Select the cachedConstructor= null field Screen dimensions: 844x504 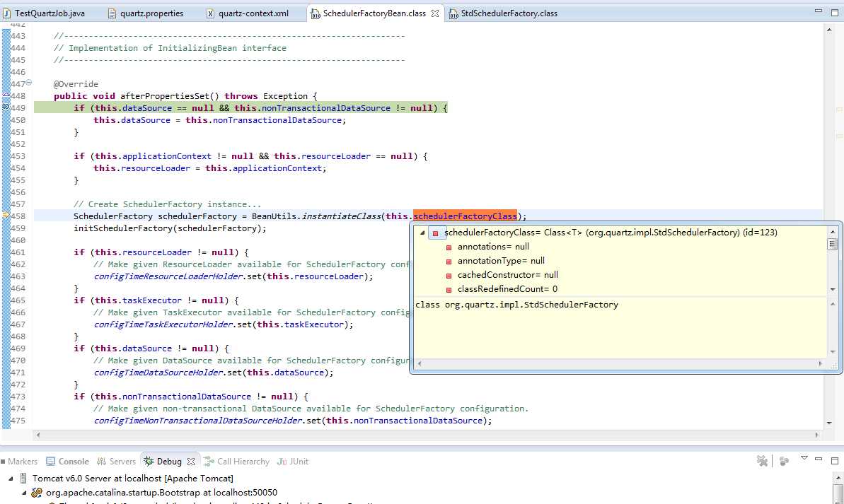(x=507, y=275)
